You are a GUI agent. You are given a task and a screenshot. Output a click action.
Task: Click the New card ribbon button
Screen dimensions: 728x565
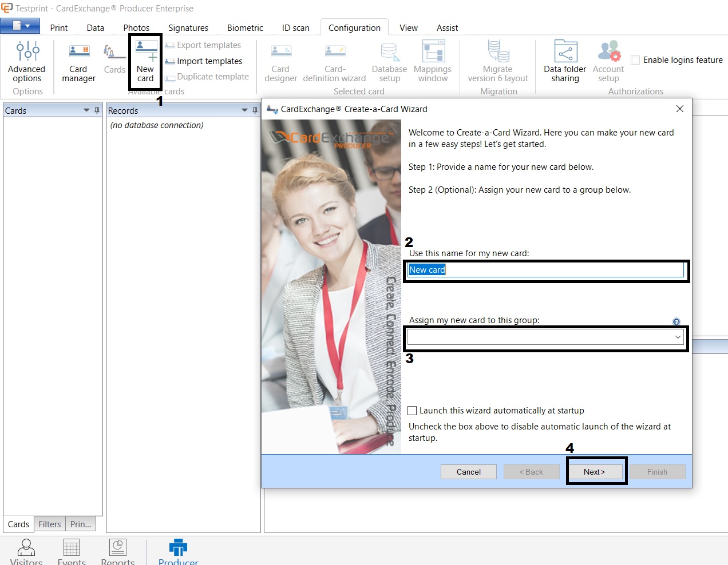tap(145, 61)
